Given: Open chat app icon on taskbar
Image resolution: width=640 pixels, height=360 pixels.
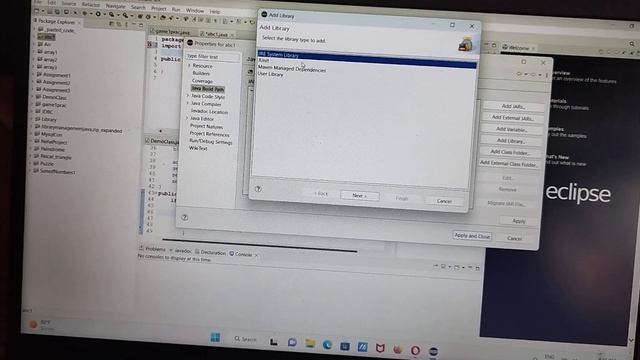Looking at the screenshot, I should click(x=292, y=342).
